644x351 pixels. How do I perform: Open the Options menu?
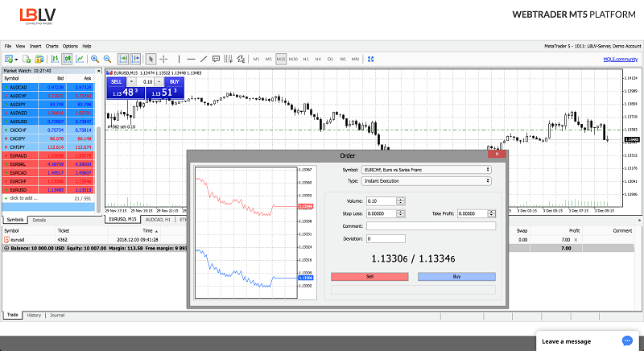[x=70, y=46]
